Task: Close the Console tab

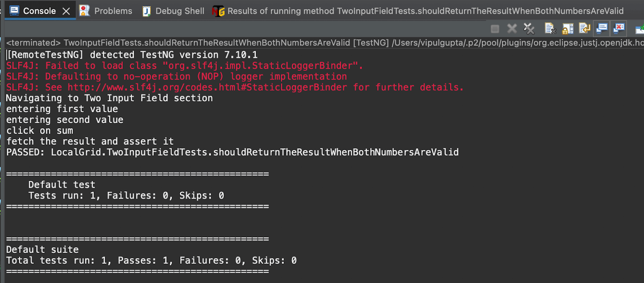Action: tap(66, 11)
